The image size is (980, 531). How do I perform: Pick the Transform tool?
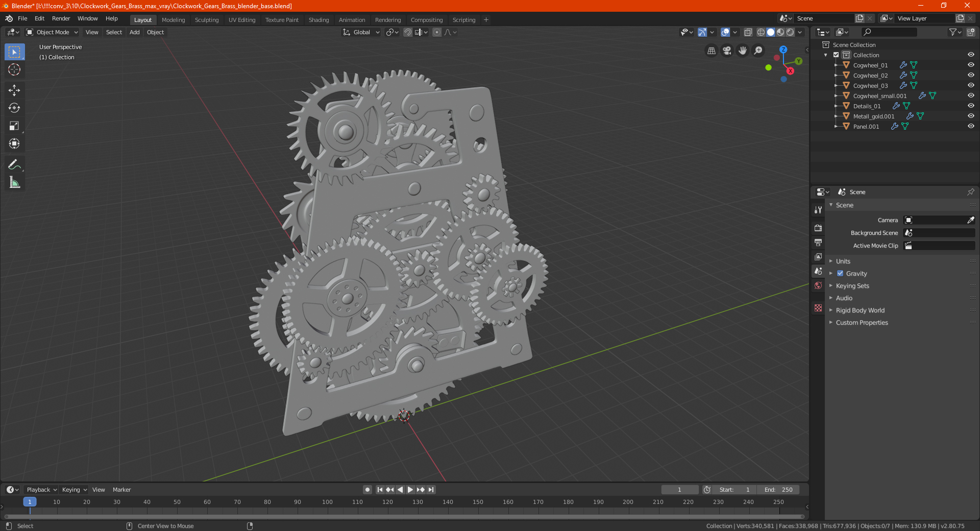pyautogui.click(x=14, y=143)
